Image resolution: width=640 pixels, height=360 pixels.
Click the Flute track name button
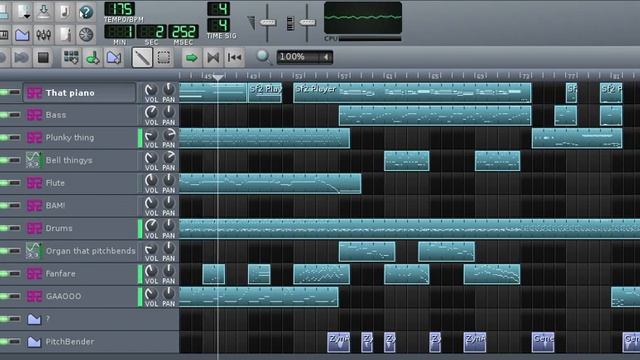click(80, 183)
